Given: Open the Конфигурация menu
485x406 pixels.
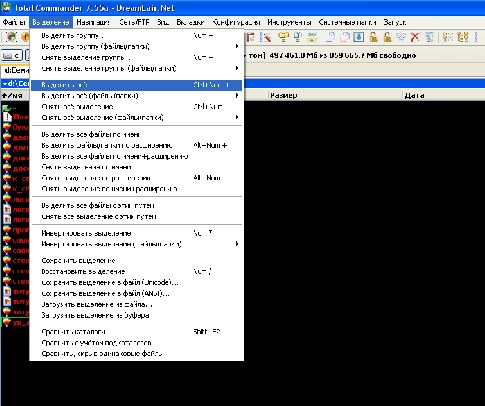Looking at the screenshot, I should 236,22.
